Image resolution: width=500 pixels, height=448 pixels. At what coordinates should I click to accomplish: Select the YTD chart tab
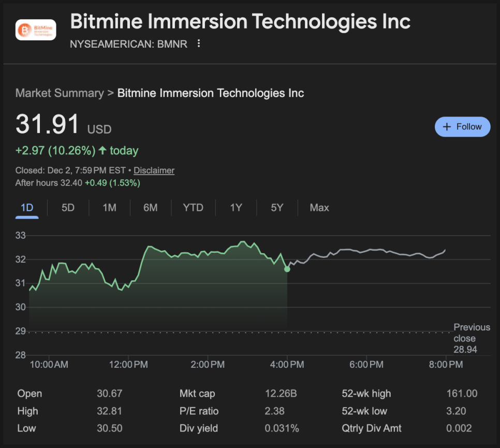[x=193, y=208]
